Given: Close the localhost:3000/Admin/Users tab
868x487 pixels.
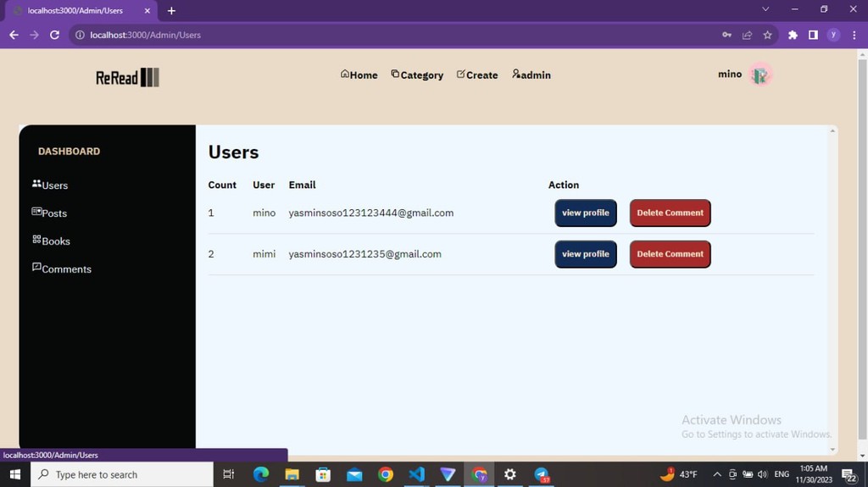Looking at the screenshot, I should point(147,10).
